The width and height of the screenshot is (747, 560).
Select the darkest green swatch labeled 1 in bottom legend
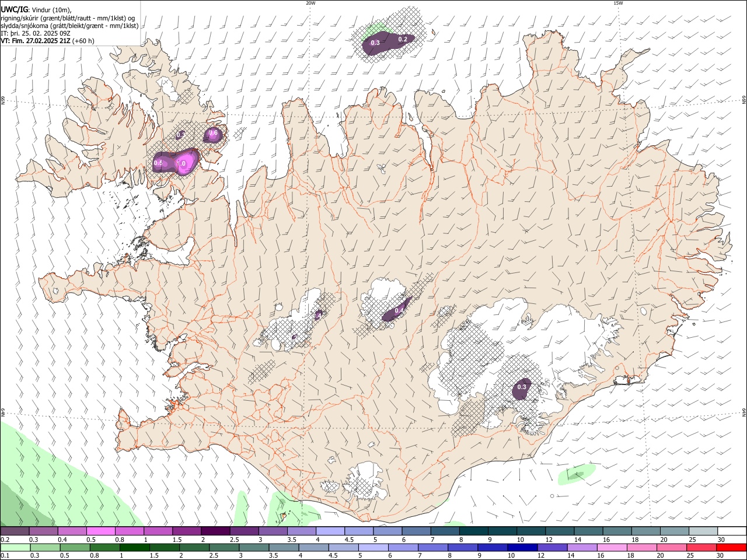tap(134, 548)
